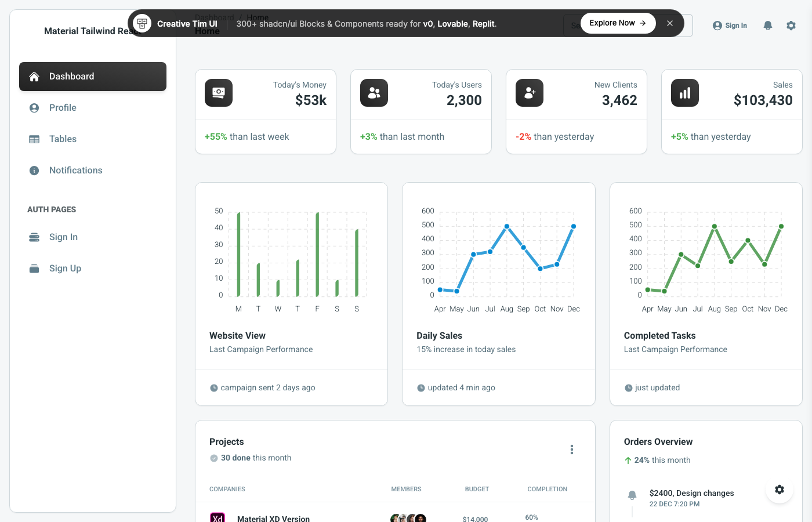Click the Material XD members avatar group
812x522 pixels.
click(408, 518)
